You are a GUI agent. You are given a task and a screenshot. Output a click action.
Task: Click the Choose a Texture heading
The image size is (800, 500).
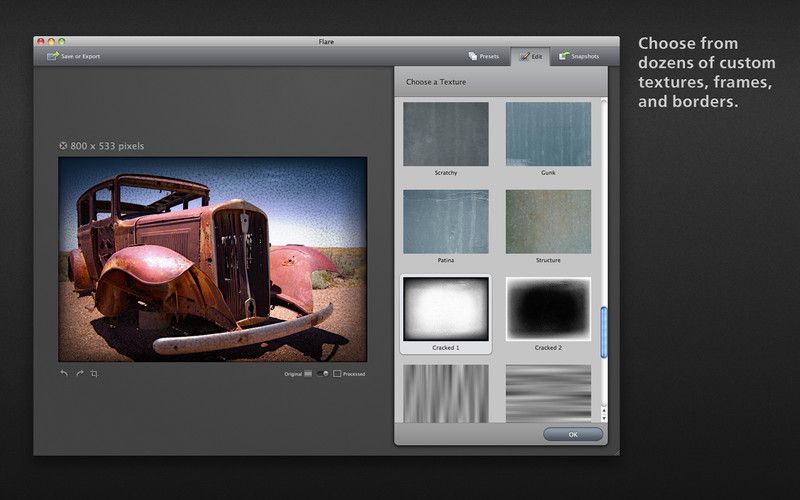pos(436,82)
